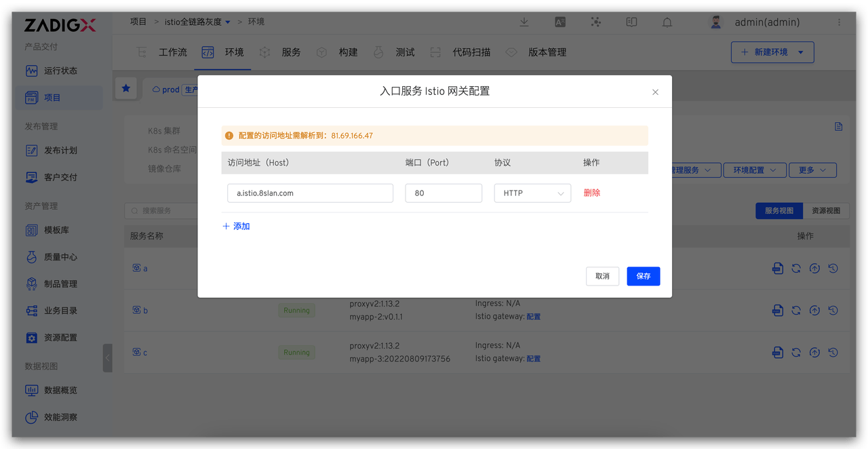Click the star favorite icon
The image size is (868, 449).
[126, 88]
